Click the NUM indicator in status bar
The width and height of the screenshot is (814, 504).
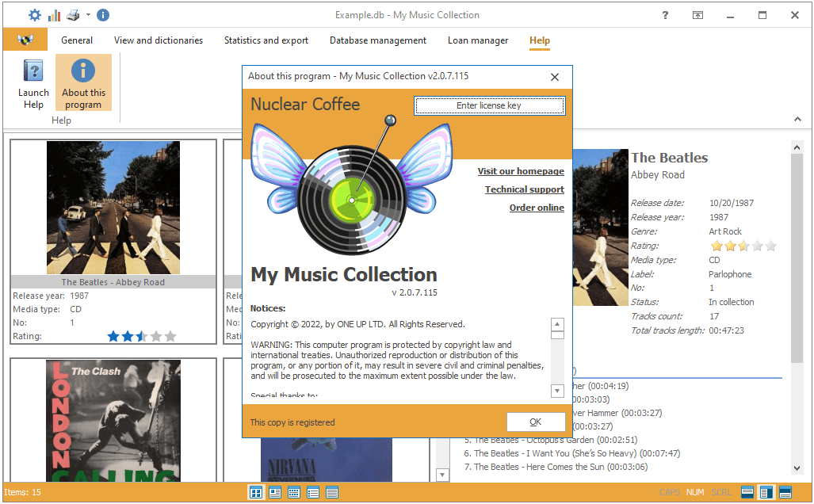[x=694, y=492]
